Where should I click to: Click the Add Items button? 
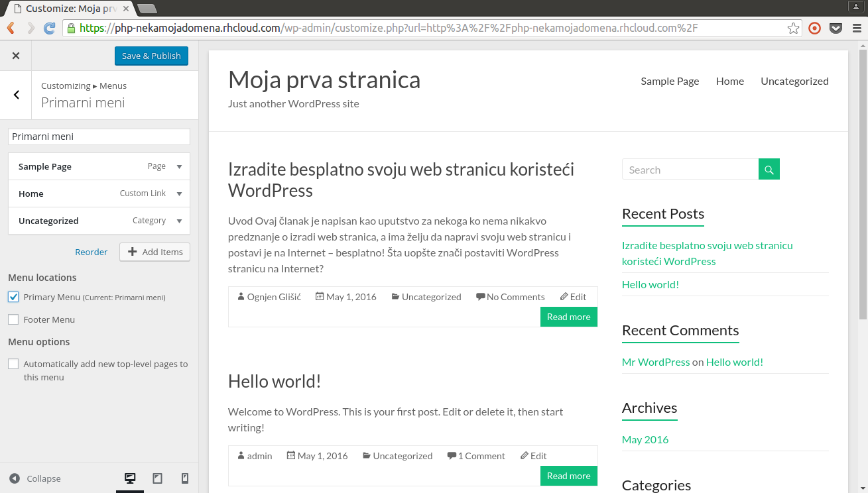point(155,252)
